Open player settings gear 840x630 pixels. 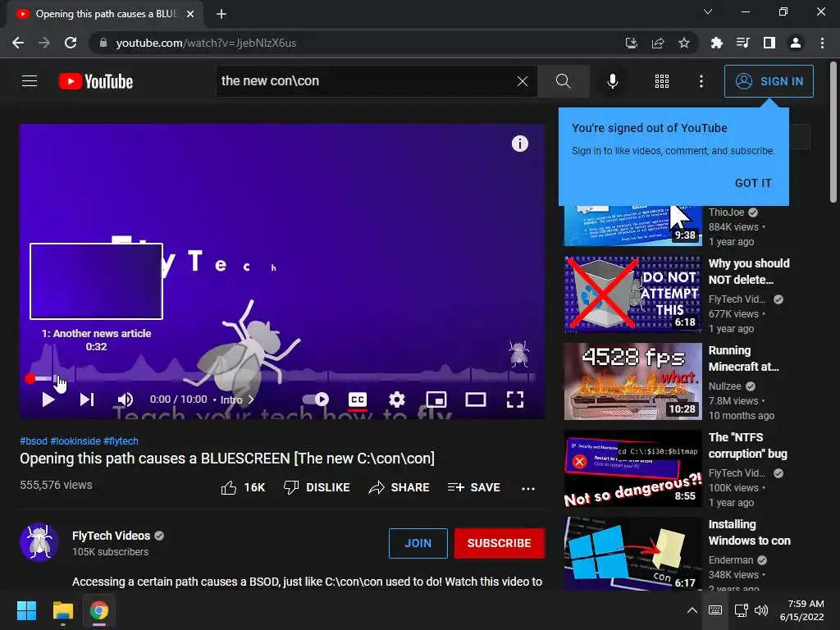coord(397,399)
